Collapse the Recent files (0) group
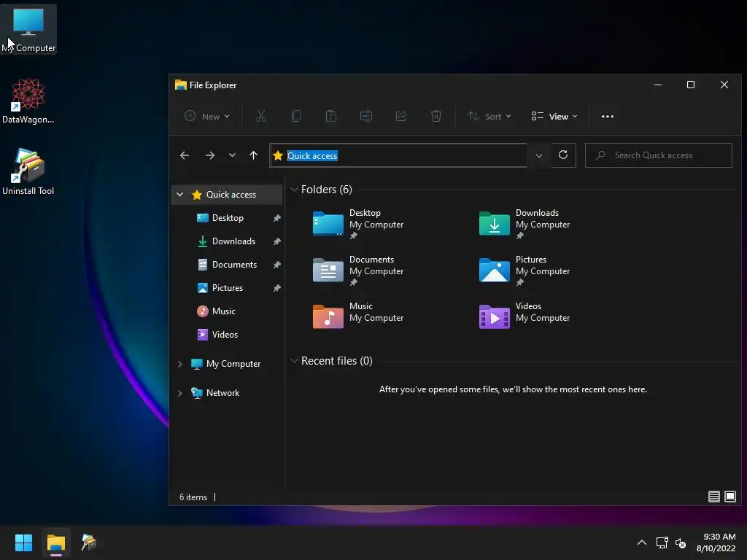Viewport: 747px width, 560px height. click(294, 360)
